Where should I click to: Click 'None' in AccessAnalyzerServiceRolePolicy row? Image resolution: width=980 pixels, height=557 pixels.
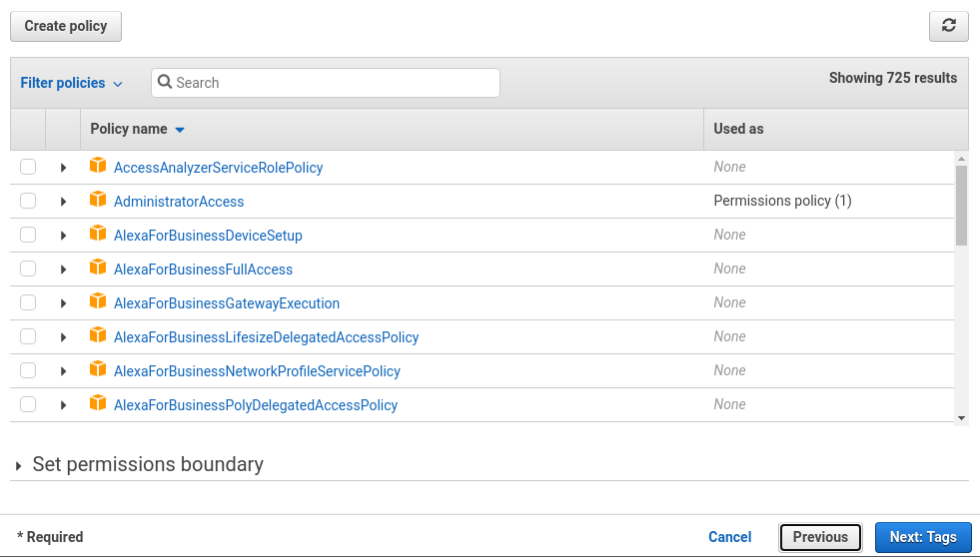click(x=729, y=167)
